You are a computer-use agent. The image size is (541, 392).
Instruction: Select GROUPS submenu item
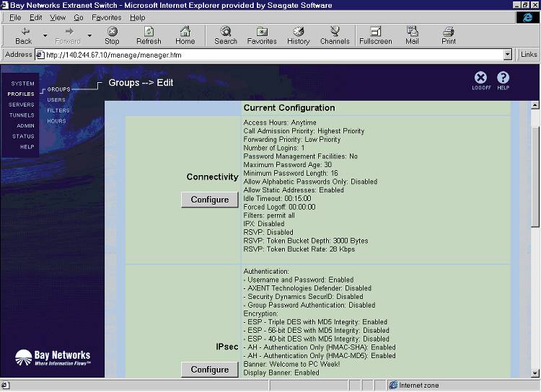pos(58,89)
